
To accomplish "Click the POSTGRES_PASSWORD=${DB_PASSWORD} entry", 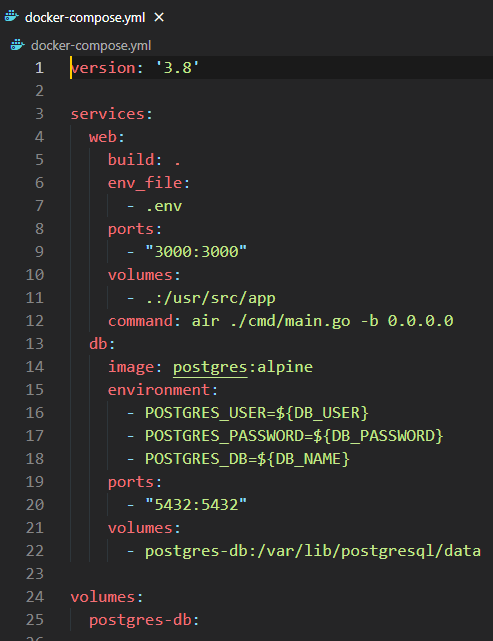I will coord(294,436).
